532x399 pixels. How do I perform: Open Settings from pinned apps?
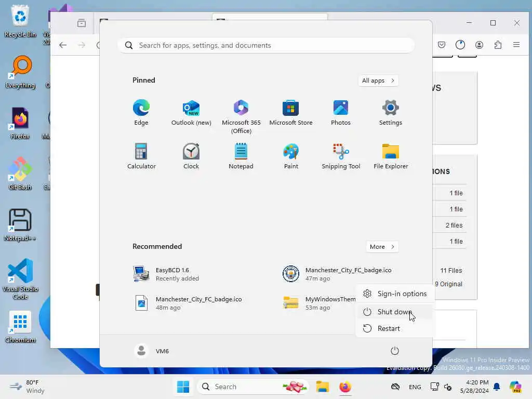point(391,113)
